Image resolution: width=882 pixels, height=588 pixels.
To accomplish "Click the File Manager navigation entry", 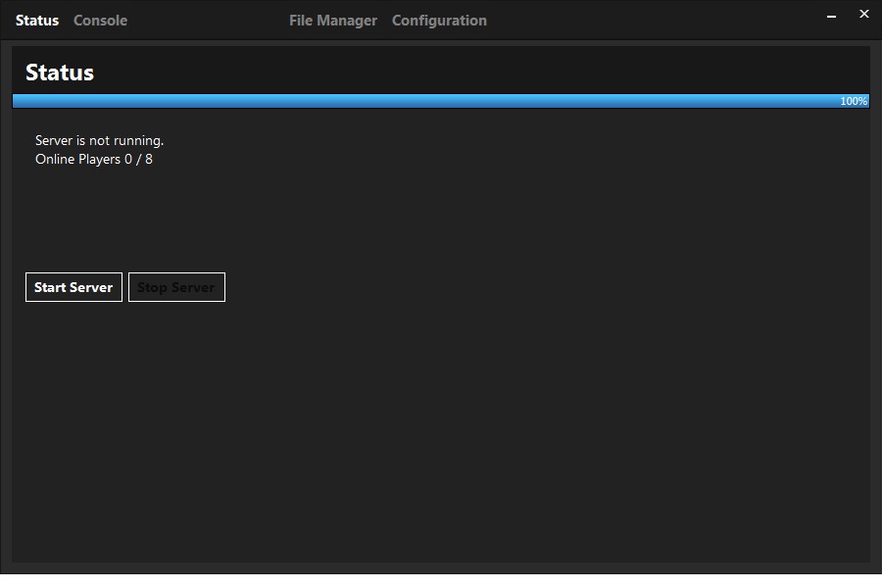I will click(332, 20).
